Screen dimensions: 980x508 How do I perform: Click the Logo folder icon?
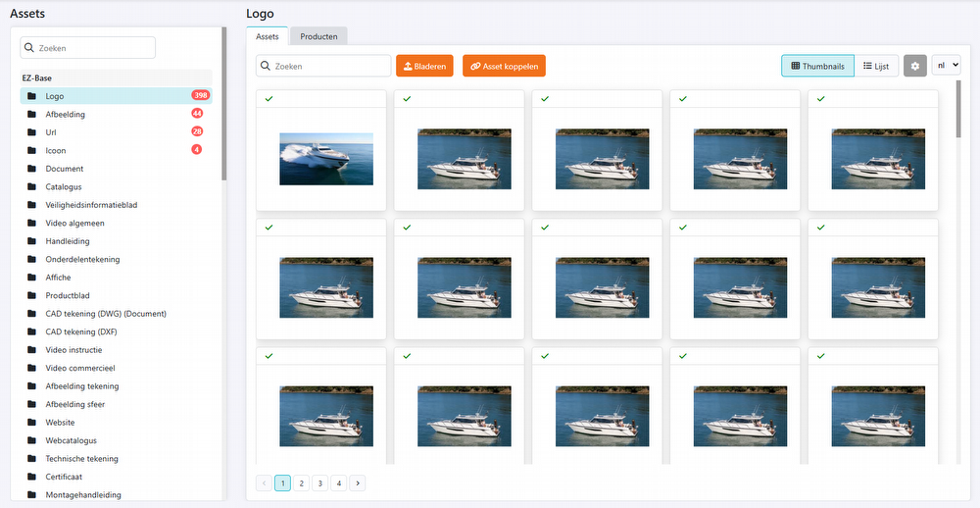click(32, 96)
